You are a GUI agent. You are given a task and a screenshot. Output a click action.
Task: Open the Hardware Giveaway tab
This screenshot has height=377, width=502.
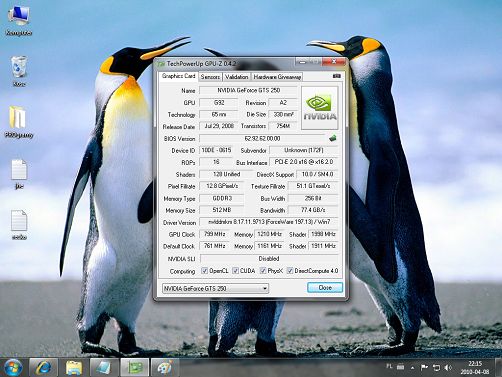(x=277, y=77)
